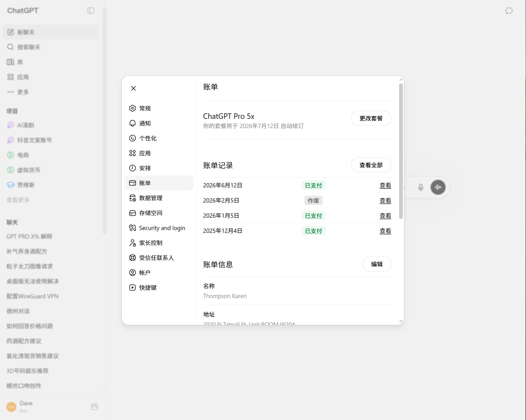The image size is (526, 420).
Task: Open 帐户 account settings
Action: (x=159, y=273)
